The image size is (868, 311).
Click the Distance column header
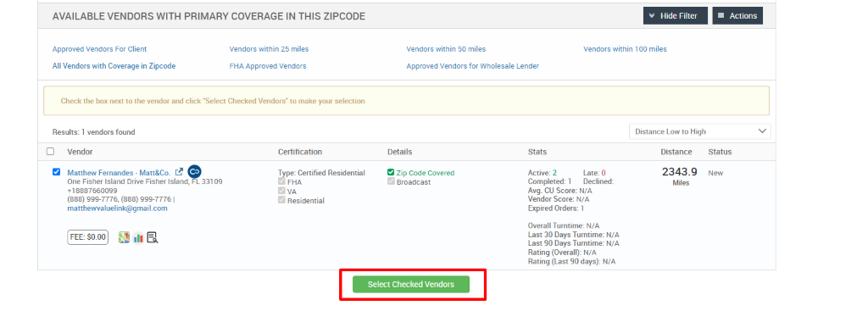676,152
